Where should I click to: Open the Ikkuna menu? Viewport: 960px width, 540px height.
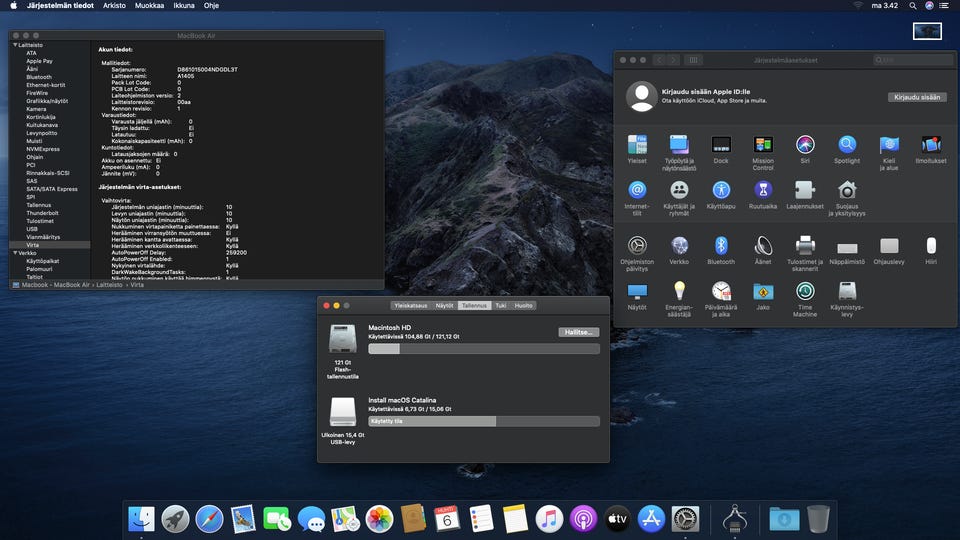pos(183,6)
